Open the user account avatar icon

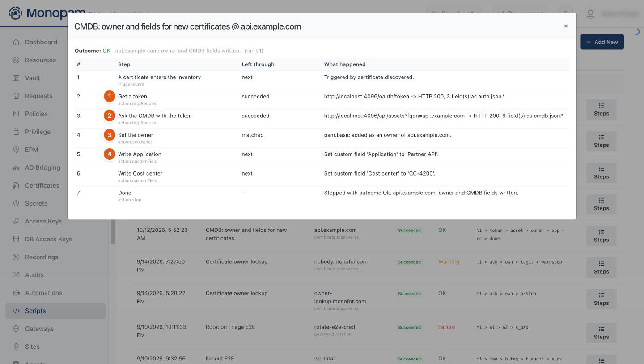[x=590, y=14]
